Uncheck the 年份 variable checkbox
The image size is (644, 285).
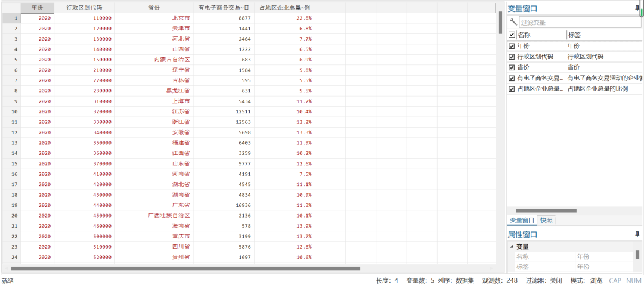coord(512,46)
